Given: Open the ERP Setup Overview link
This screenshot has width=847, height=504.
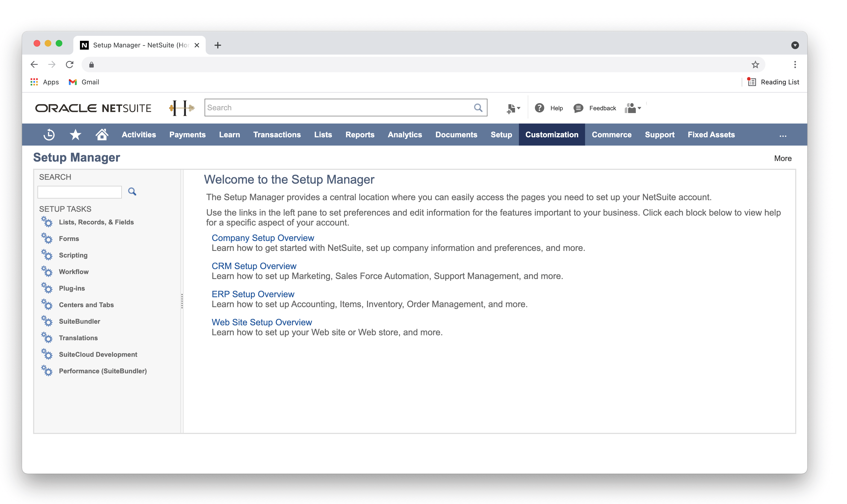Looking at the screenshot, I should pos(253,294).
